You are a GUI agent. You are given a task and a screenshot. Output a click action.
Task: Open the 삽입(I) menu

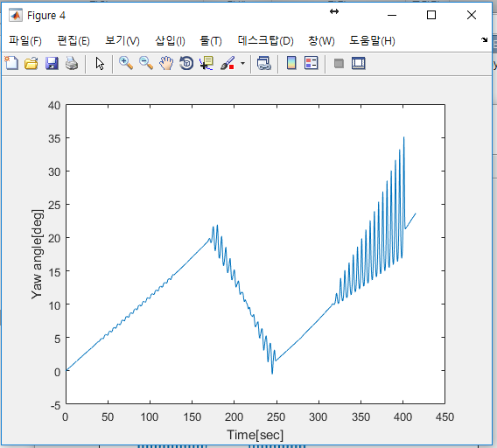pos(170,40)
